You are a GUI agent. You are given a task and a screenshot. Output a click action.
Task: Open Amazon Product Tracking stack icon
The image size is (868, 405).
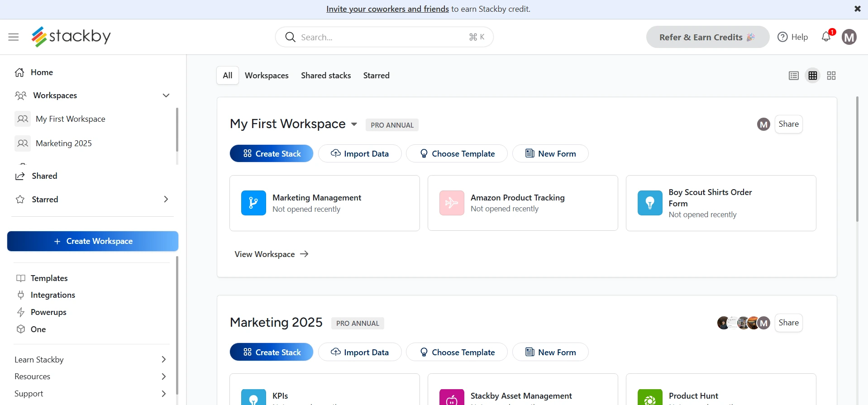[452, 203]
